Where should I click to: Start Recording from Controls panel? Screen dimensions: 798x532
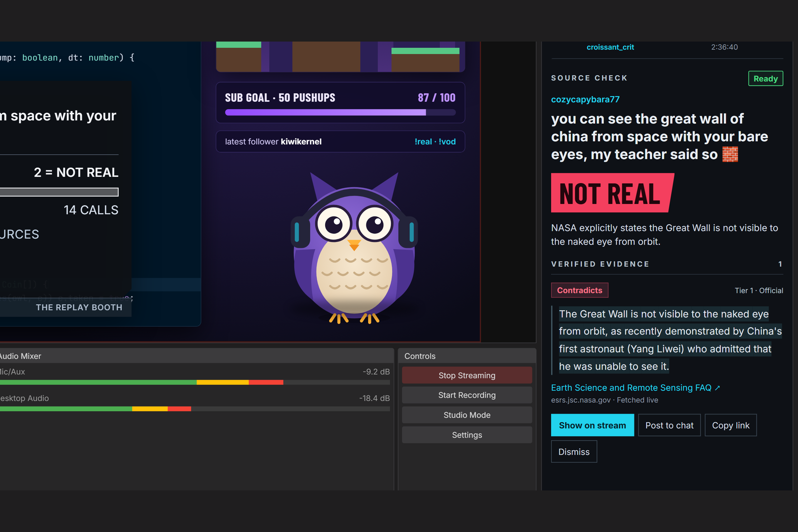[467, 395]
